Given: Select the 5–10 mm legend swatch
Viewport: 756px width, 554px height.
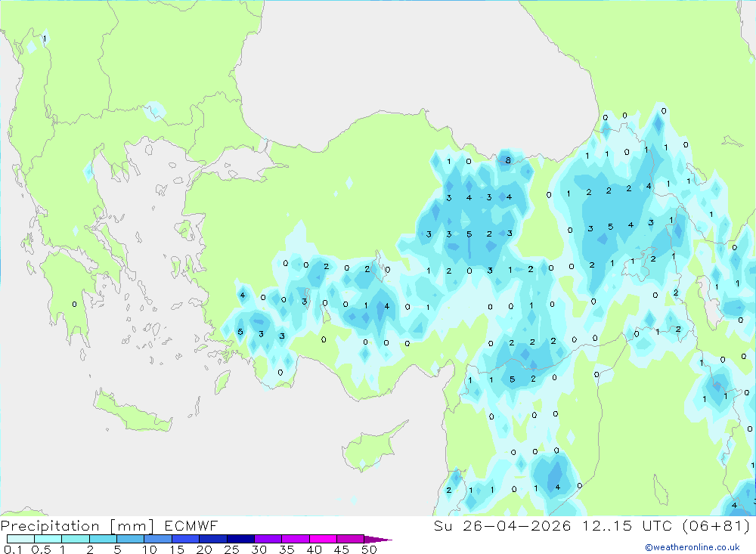Looking at the screenshot, I should 131,539.
